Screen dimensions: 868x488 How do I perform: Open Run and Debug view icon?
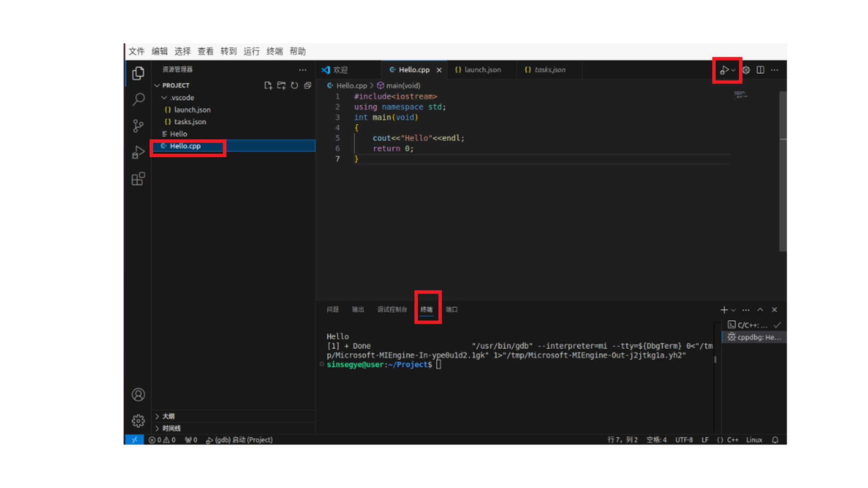[138, 152]
